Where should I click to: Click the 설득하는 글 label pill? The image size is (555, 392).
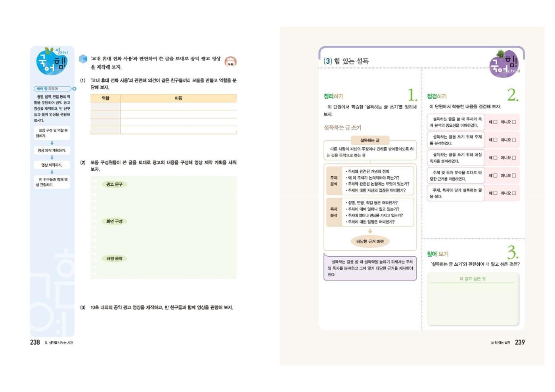click(x=369, y=140)
